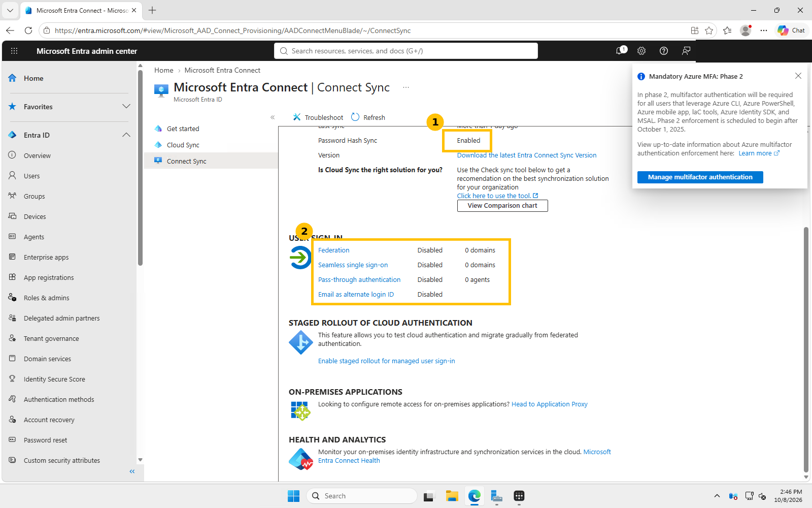The height and width of the screenshot is (508, 812).
Task: Select Get started in the resource menu
Action: [183, 129]
